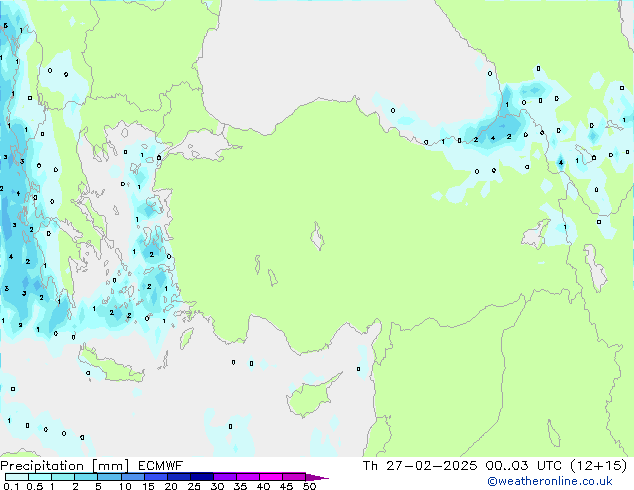Click the legend label '0.1'
This screenshot has width=634, height=490.
(x=11, y=486)
